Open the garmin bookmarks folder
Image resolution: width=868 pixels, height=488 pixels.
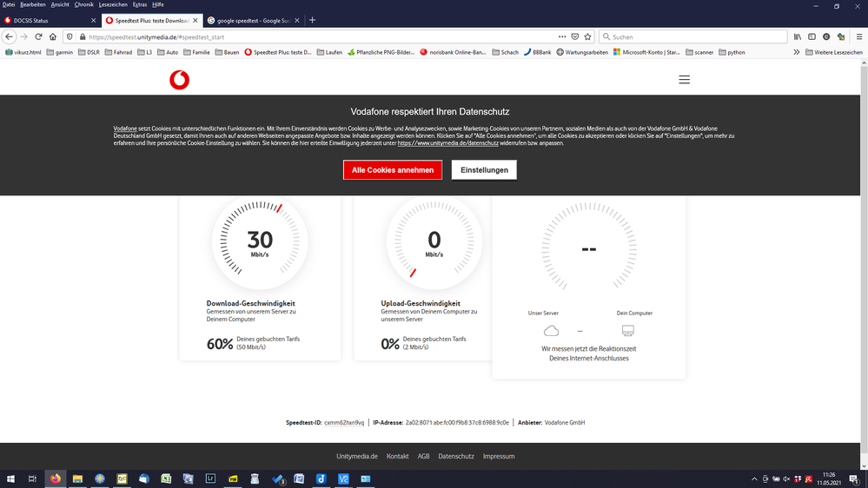[x=60, y=53]
